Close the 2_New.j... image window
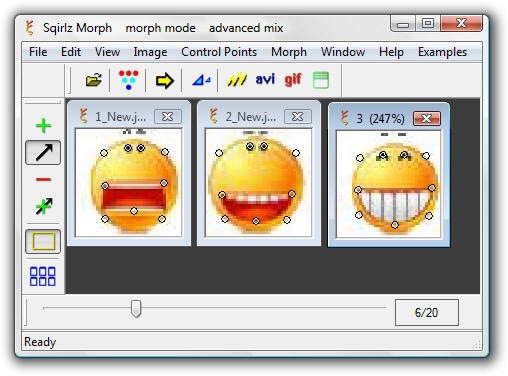The height and width of the screenshot is (376, 508). click(x=297, y=117)
